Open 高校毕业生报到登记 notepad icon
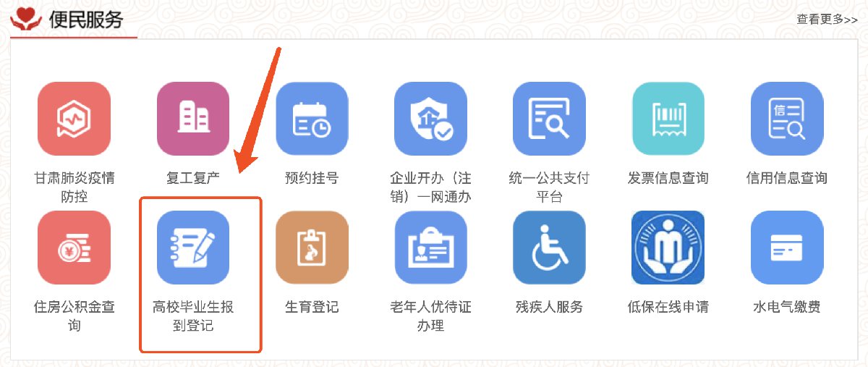This screenshot has width=868, height=367. [x=193, y=248]
